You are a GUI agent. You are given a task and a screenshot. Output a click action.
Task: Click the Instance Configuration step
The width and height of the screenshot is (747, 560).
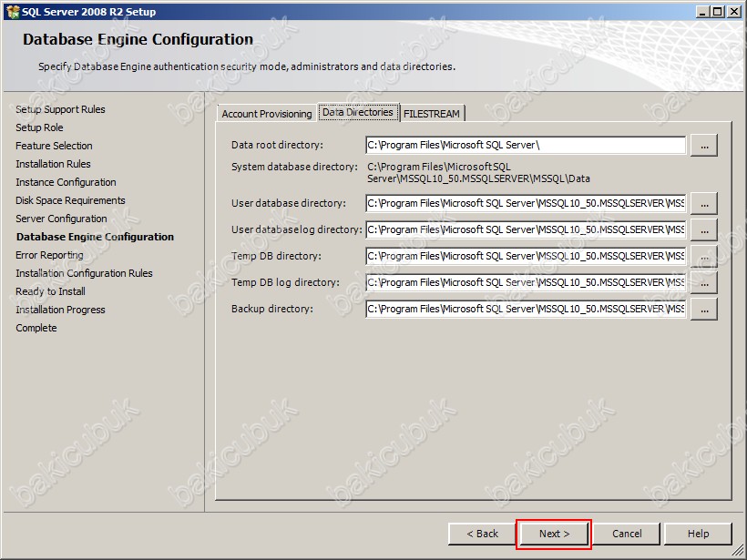pos(66,182)
